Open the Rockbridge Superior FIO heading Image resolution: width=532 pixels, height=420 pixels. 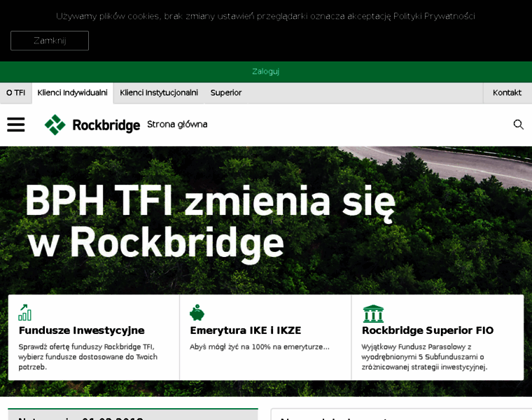[x=428, y=330]
